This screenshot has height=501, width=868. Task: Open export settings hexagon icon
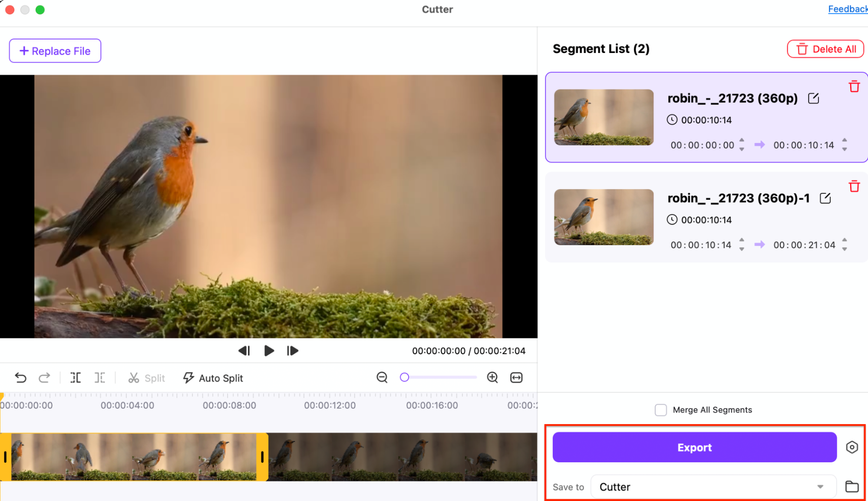pyautogui.click(x=852, y=447)
